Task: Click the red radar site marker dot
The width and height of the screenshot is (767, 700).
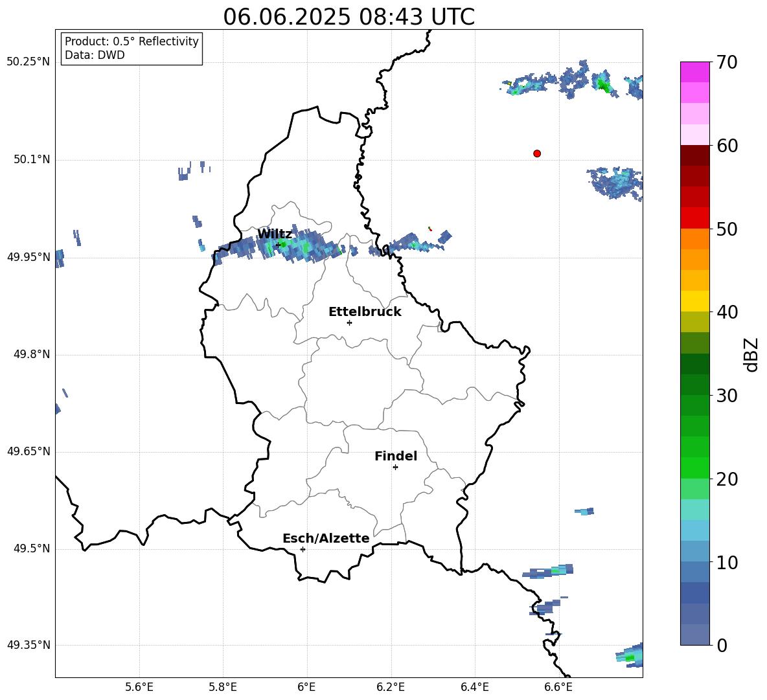Action: point(536,153)
